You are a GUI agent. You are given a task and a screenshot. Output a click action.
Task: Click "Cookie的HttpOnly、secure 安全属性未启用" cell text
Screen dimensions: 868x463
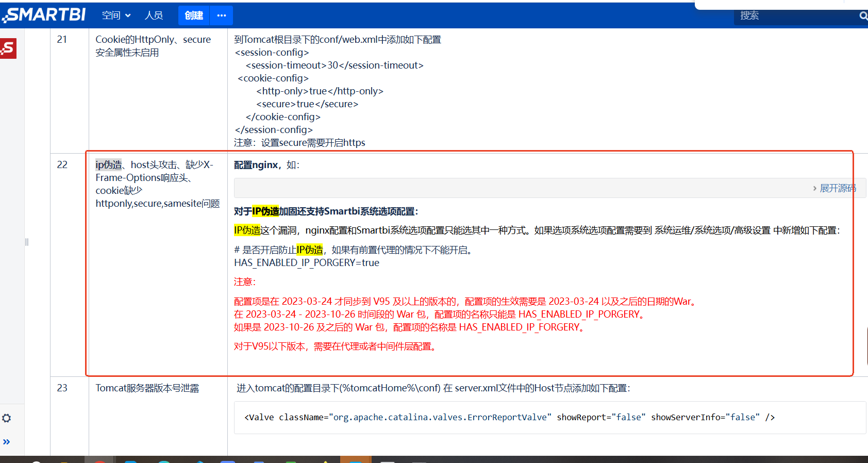[x=153, y=46]
